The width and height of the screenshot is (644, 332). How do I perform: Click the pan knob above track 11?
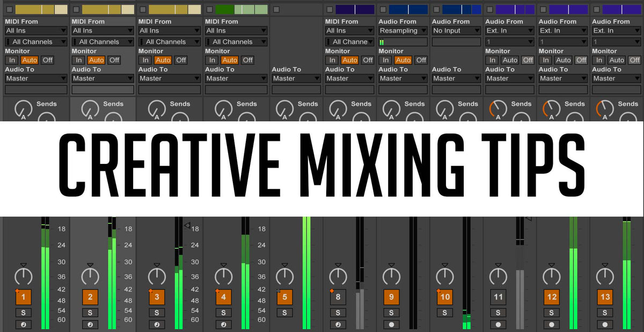[x=498, y=276]
